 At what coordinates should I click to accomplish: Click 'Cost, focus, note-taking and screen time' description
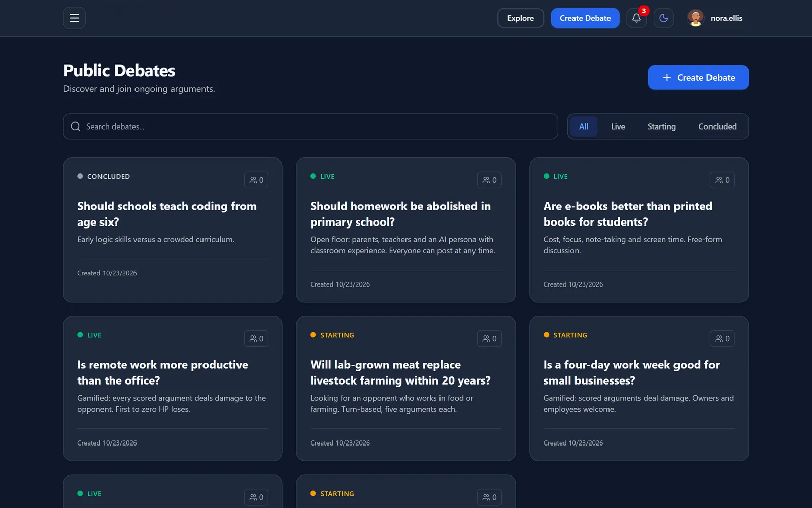click(x=632, y=245)
